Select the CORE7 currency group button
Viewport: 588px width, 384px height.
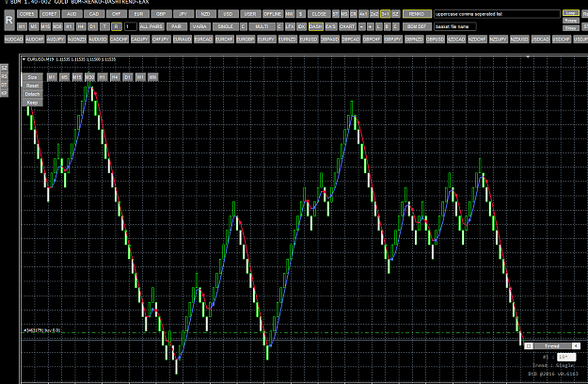coord(49,14)
